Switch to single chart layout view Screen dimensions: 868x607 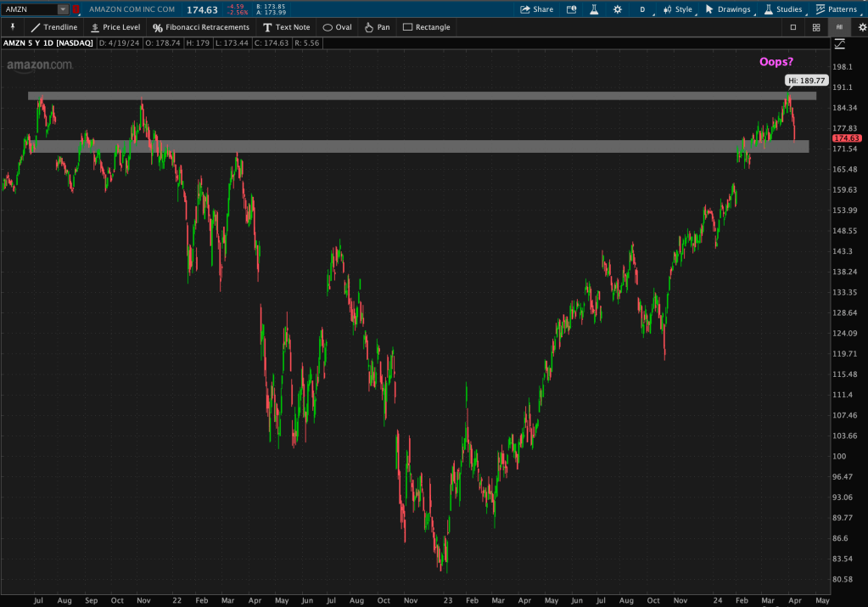(793, 27)
